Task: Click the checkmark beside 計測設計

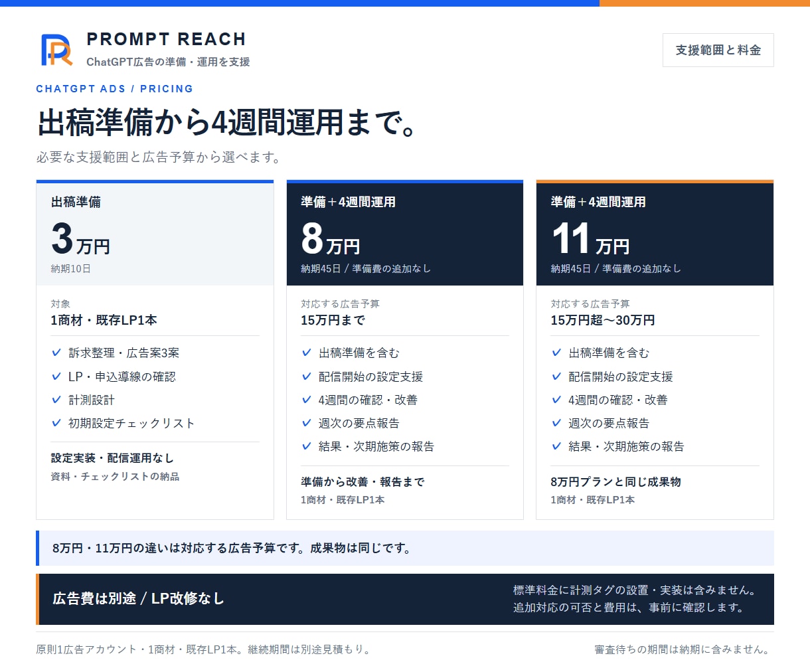Action: tap(56, 400)
